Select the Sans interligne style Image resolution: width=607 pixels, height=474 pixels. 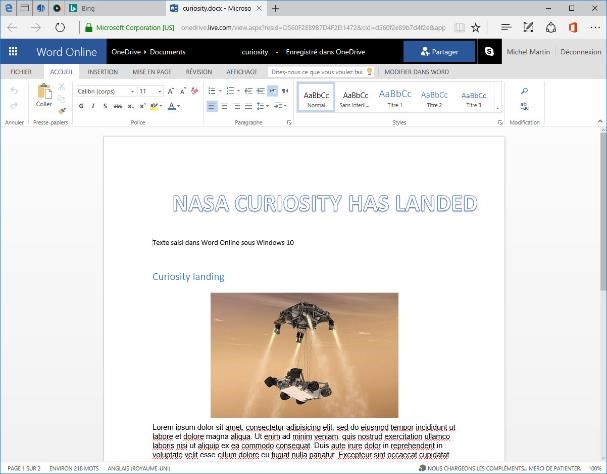coord(355,98)
